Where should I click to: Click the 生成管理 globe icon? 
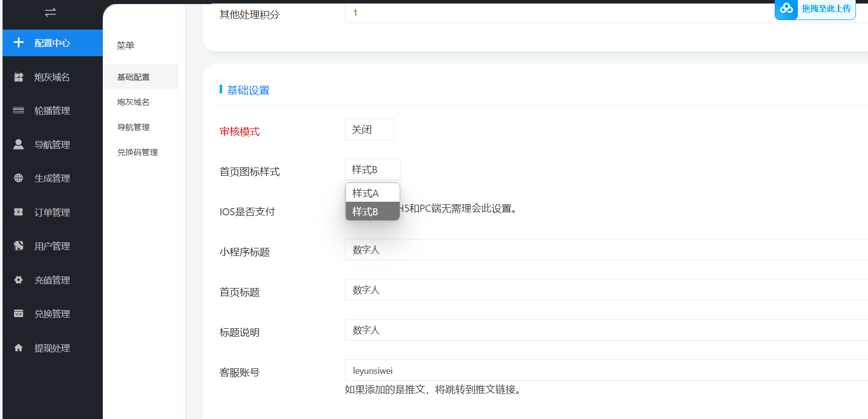pos(19,178)
